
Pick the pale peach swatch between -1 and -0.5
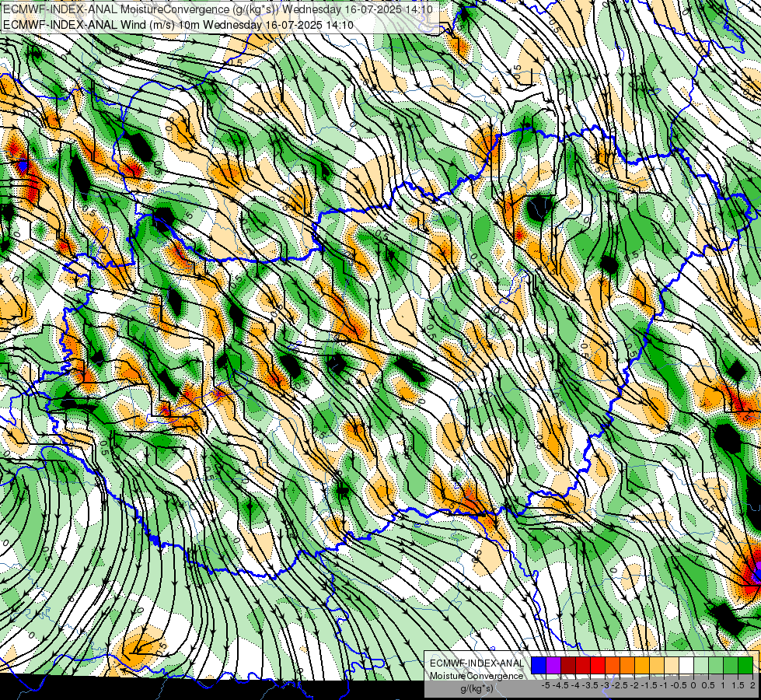point(672,666)
